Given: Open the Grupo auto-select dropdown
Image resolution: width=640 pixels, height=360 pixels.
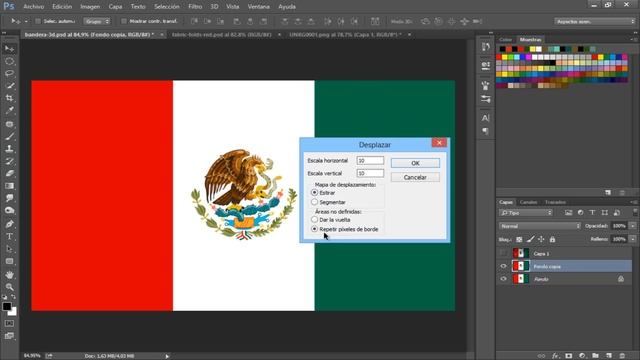Looking at the screenshot, I should (97, 21).
